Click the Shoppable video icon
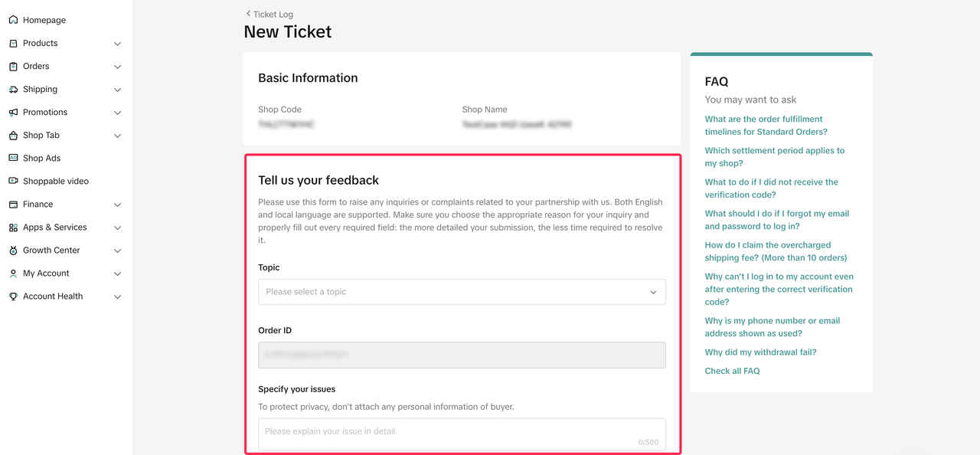The image size is (980, 455). click(13, 182)
